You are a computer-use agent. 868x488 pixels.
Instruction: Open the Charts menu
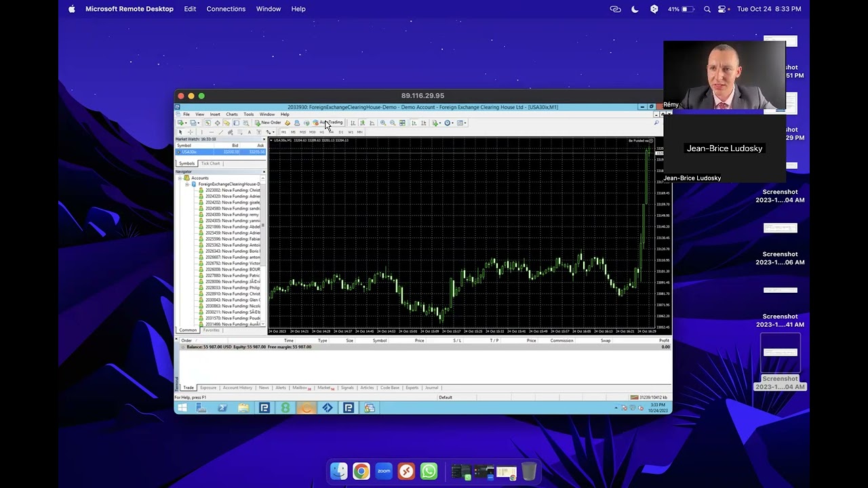coord(232,115)
